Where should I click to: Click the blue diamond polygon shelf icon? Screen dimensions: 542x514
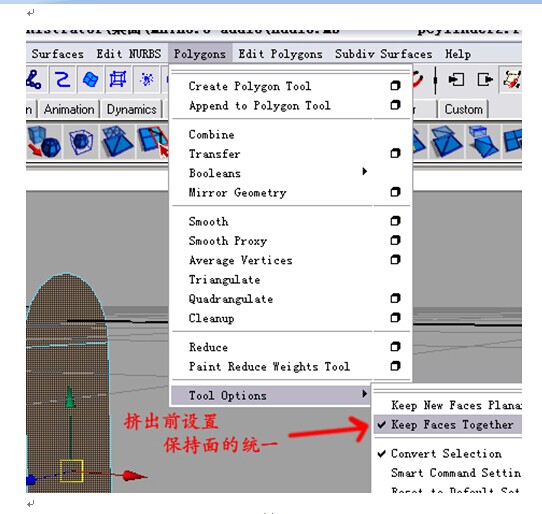pos(447,141)
